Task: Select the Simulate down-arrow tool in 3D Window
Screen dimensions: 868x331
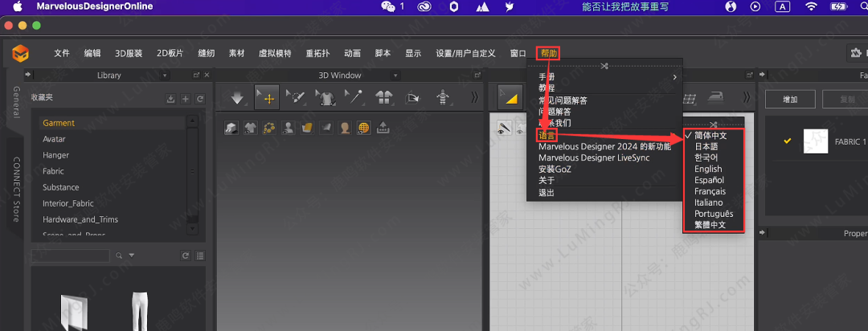Action: pyautogui.click(x=237, y=97)
